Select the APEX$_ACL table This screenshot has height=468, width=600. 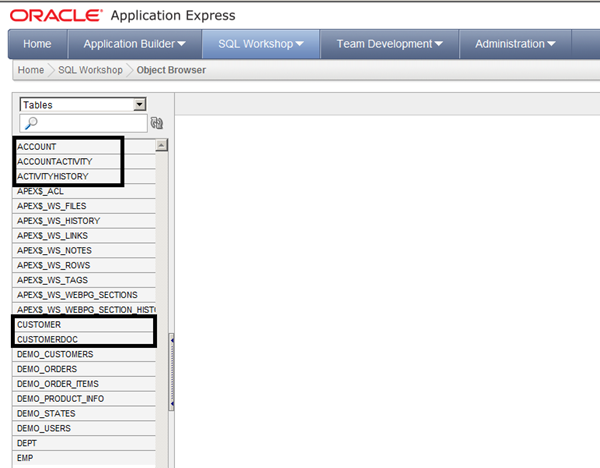(x=84, y=191)
